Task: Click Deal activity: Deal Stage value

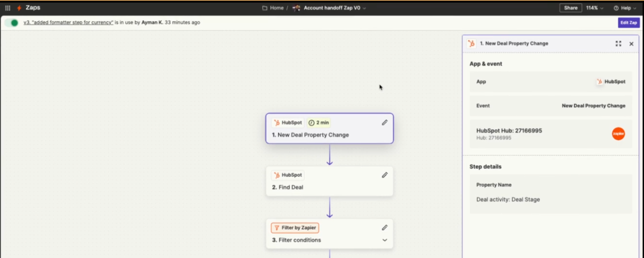Action: [x=508, y=200]
